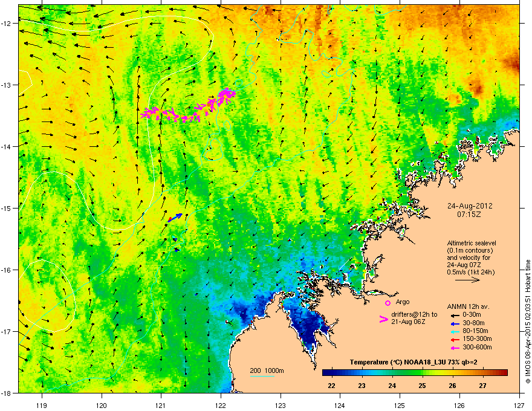Click the cyan 80-150m arrow legend symbol
Image resolution: width=532 pixels, height=411 pixels.
coord(455,331)
